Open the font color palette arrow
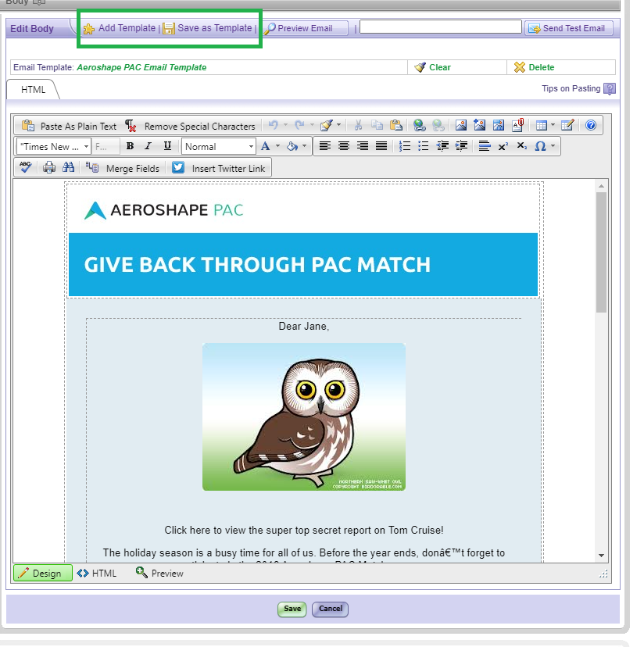Viewport: 644px width, 647px height. tap(277, 145)
